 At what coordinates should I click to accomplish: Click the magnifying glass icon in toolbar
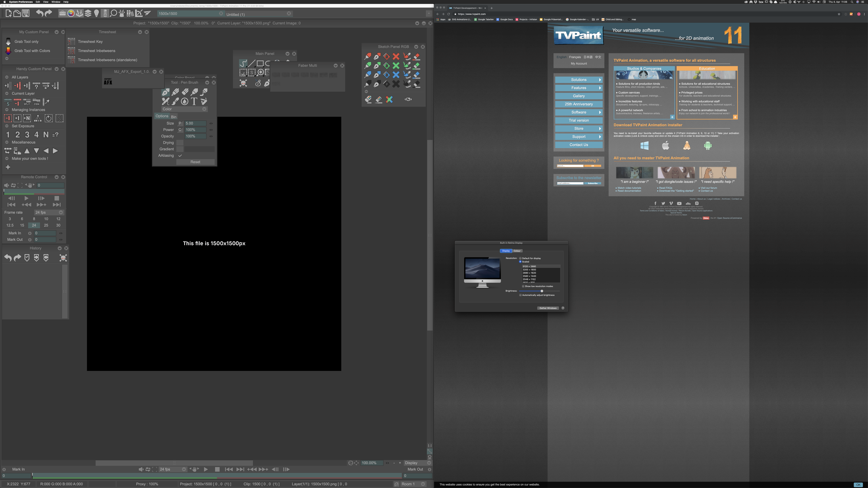[x=114, y=14]
